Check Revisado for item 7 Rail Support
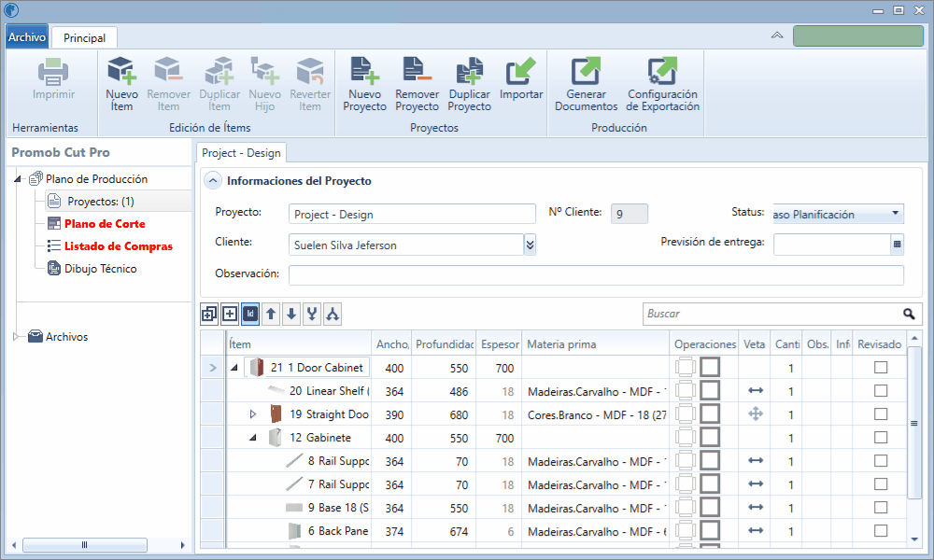 (881, 483)
